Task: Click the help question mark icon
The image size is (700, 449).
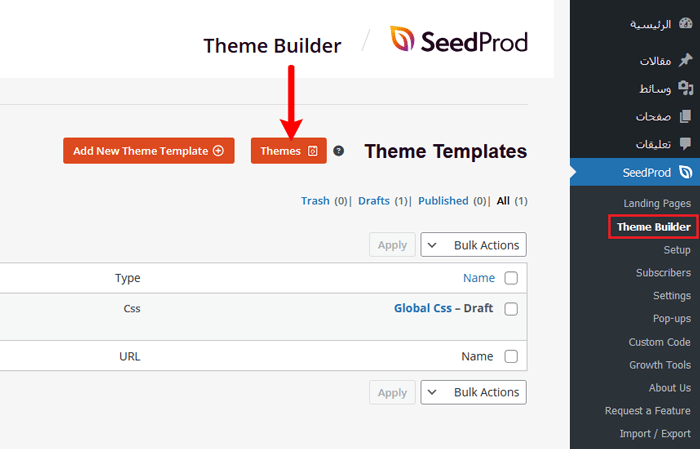Action: (x=339, y=151)
